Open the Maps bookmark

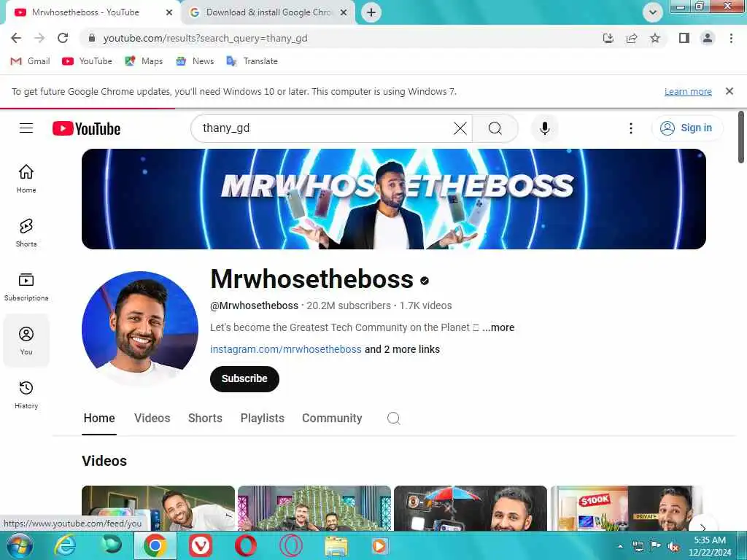pyautogui.click(x=144, y=61)
